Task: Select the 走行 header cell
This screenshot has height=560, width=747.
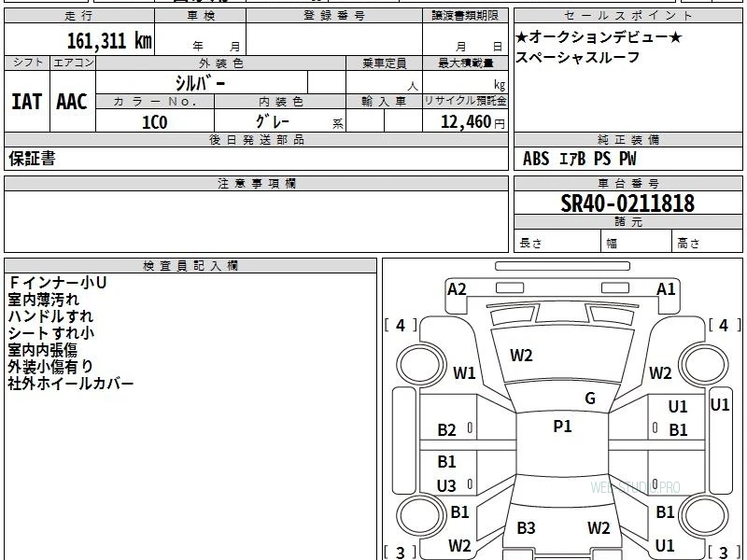Action: (79, 16)
